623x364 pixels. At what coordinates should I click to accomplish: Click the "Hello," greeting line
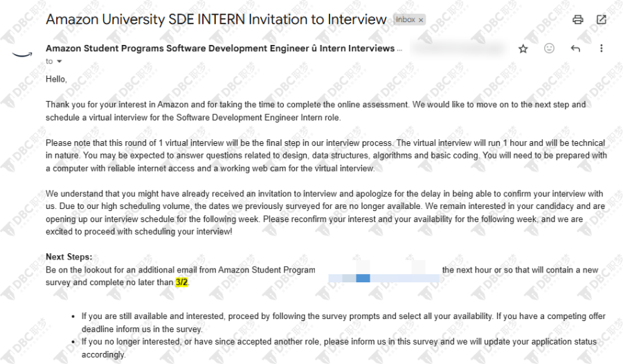coord(56,80)
